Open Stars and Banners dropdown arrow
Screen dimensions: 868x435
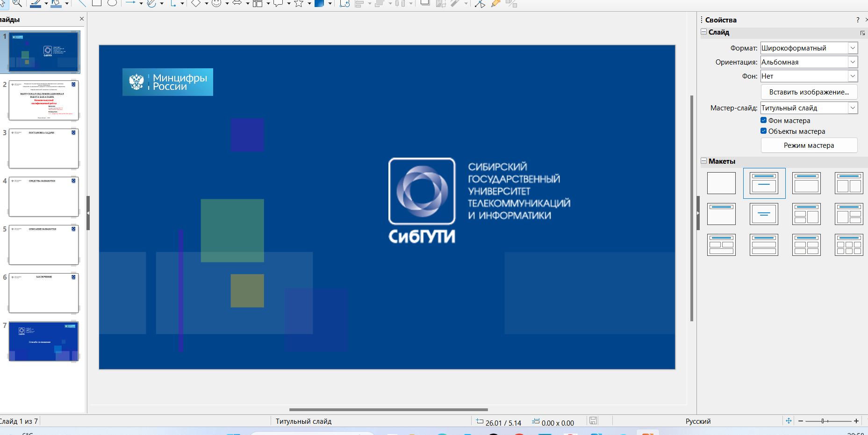[309, 4]
